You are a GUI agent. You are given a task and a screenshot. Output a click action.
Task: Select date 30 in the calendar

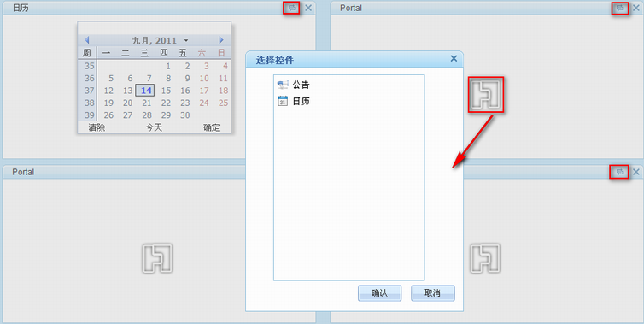185,115
